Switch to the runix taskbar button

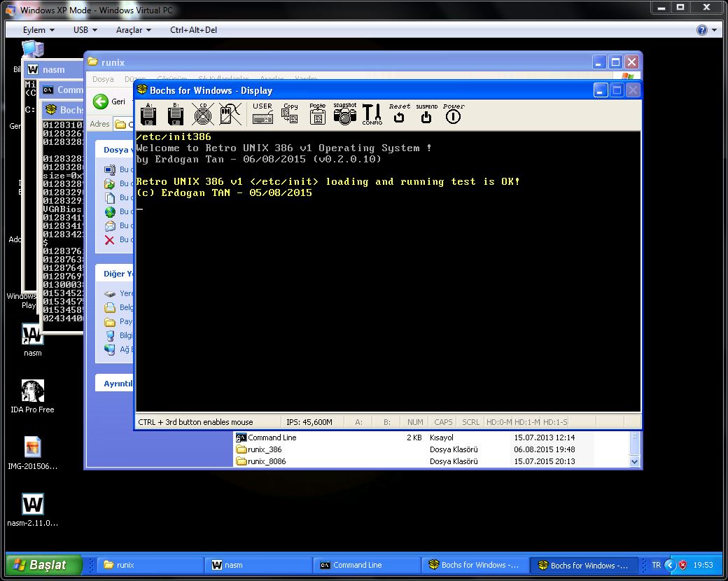151,565
